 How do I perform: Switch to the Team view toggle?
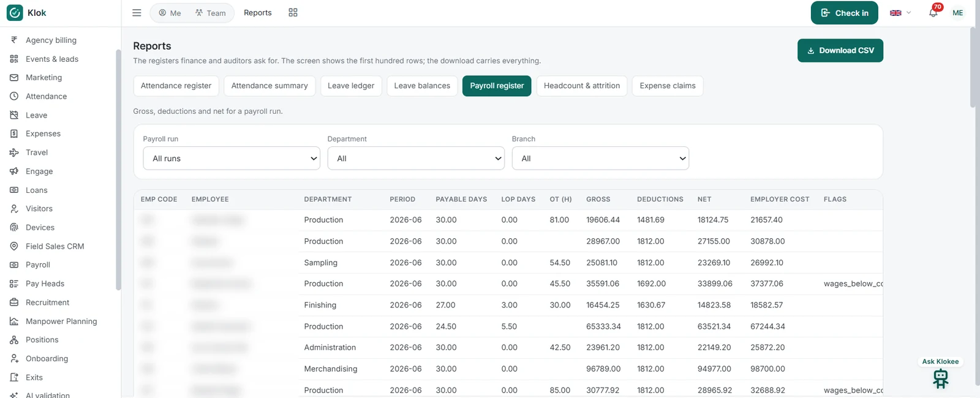pyautogui.click(x=211, y=13)
